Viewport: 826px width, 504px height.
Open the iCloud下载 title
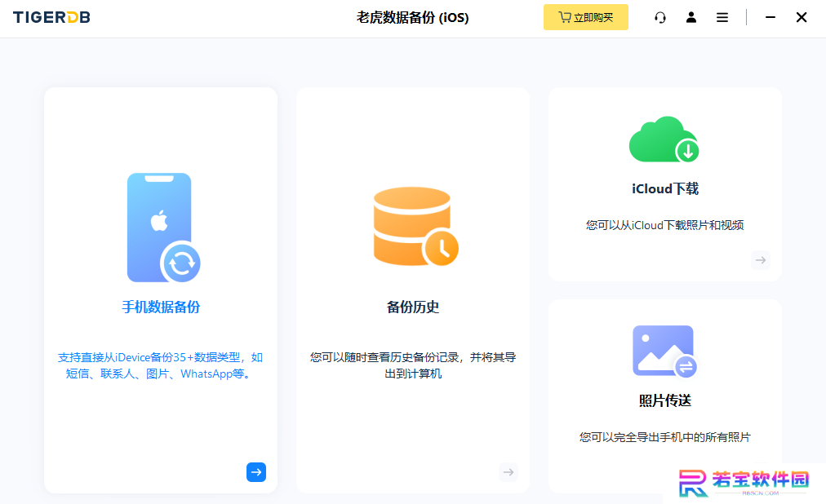pyautogui.click(x=665, y=189)
